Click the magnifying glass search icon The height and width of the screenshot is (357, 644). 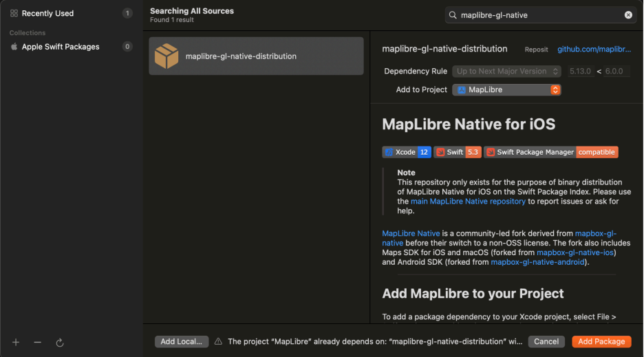[453, 15]
